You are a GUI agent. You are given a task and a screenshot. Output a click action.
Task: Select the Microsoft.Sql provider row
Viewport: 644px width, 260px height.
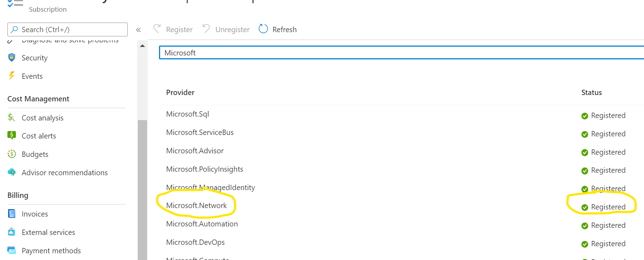(402, 114)
